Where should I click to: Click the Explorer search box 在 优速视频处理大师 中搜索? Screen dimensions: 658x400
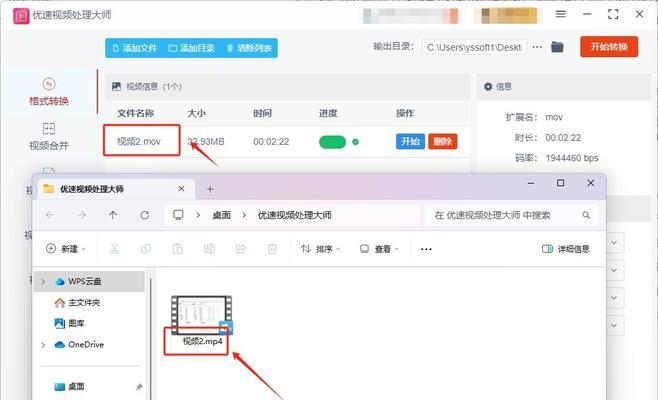(x=512, y=215)
